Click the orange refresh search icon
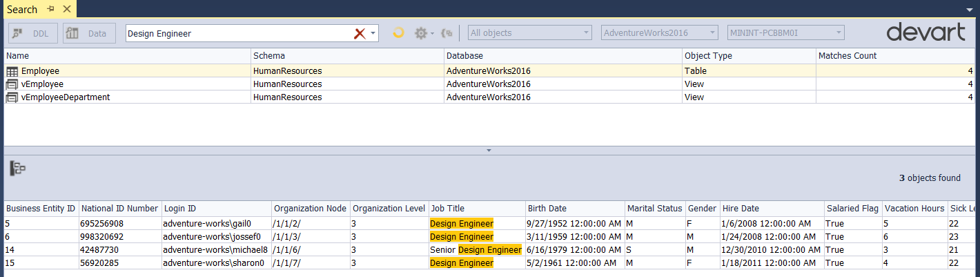The width and height of the screenshot is (980, 277). click(398, 32)
